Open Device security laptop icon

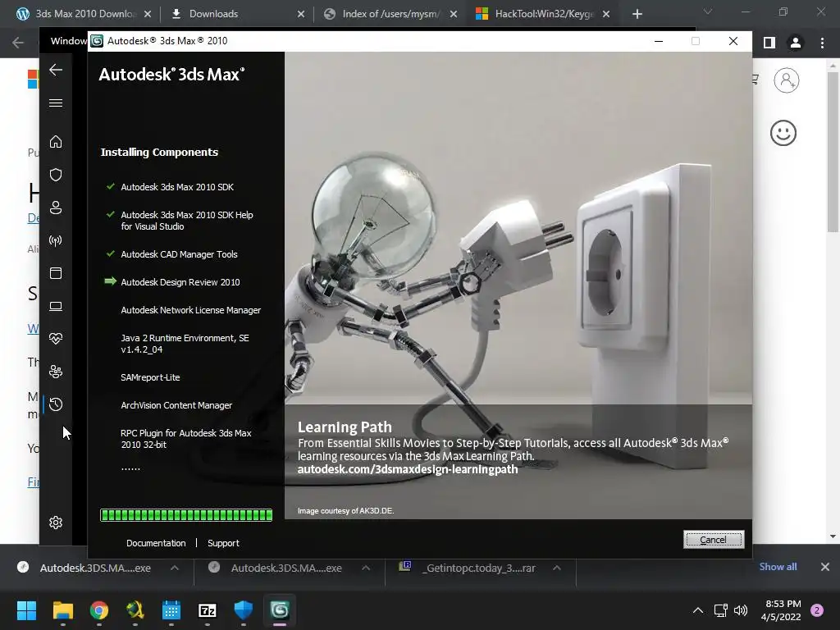[56, 307]
